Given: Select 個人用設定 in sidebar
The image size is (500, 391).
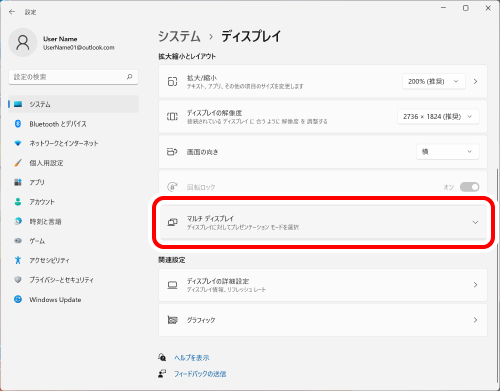Looking at the screenshot, I should 73,163.
